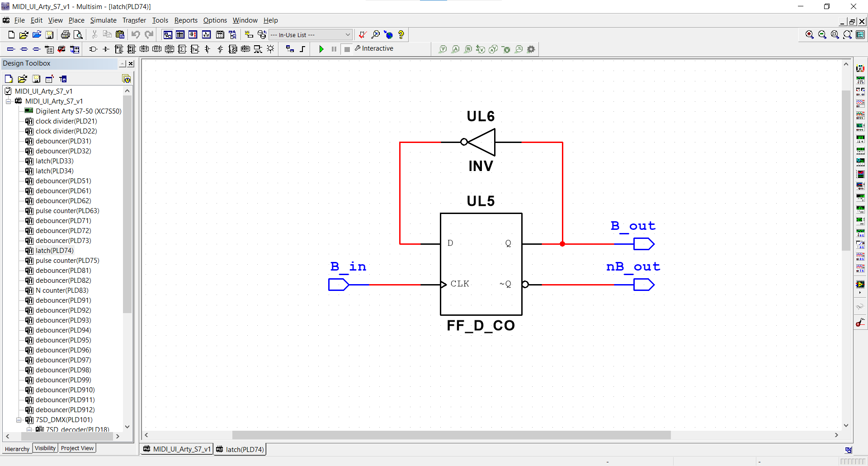Click the print icon in the toolbar
This screenshot has height=466, width=868.
tap(66, 34)
